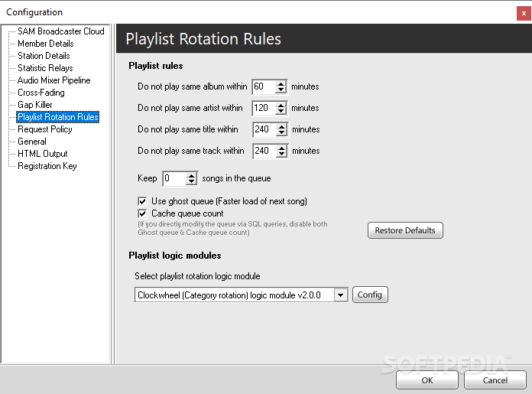
Task: Open rotation logic module dropdown arrow
Action: point(341,295)
